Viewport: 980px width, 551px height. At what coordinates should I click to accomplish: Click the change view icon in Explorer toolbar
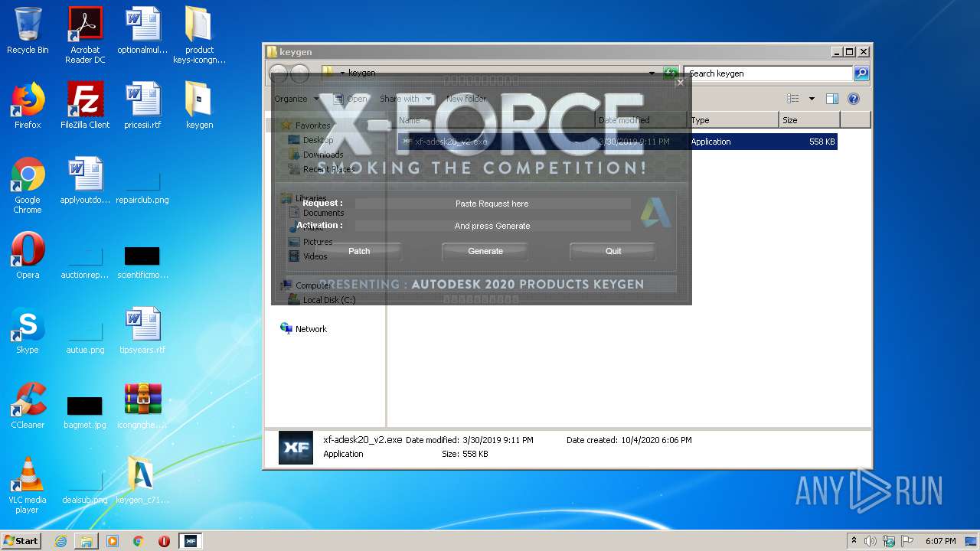pos(793,99)
